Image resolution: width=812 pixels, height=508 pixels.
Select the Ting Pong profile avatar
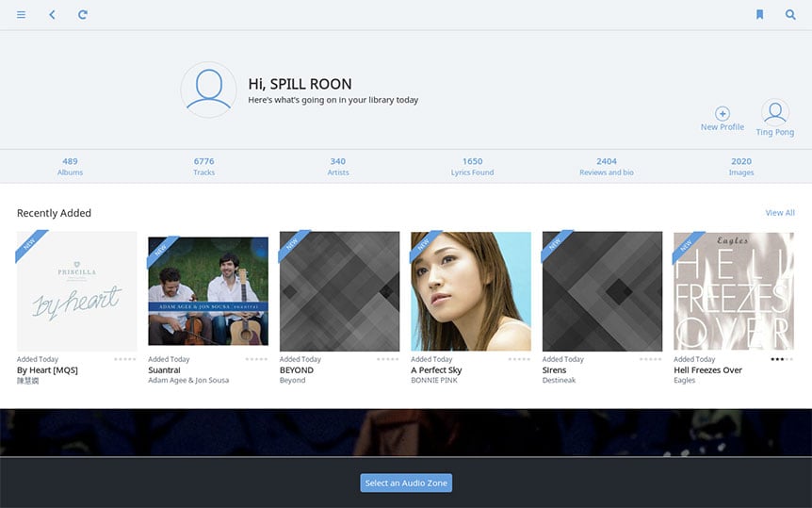pos(775,112)
